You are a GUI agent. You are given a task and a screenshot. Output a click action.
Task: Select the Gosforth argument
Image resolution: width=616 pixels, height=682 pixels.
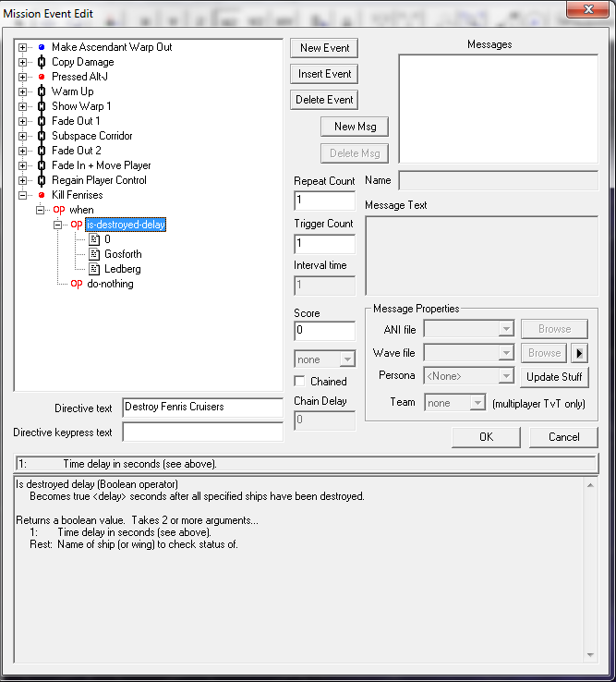click(123, 254)
